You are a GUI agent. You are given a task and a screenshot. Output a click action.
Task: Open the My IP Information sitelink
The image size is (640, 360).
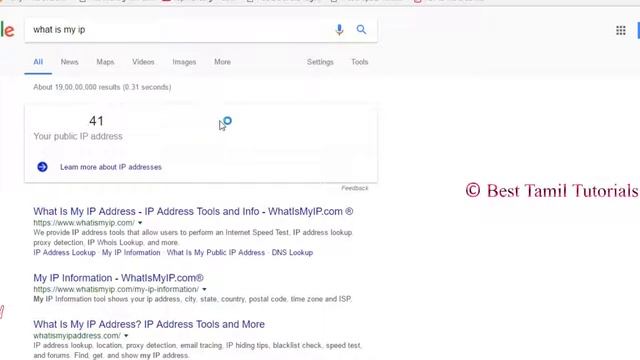(131, 253)
